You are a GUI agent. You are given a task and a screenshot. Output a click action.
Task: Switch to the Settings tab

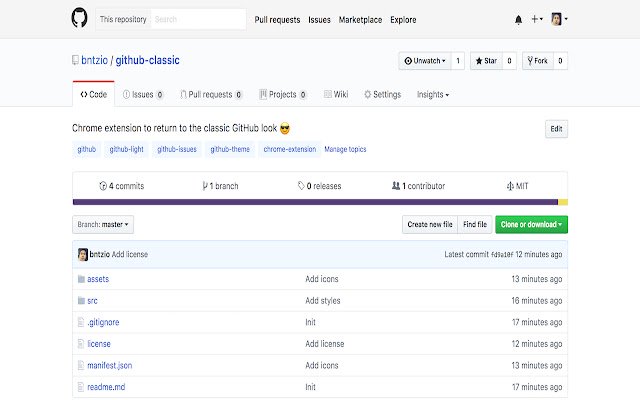[x=382, y=95]
